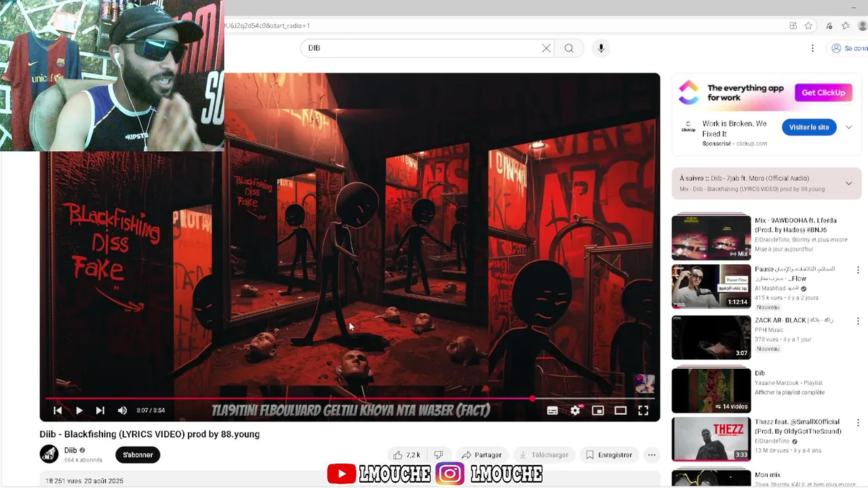
Task: Mute the video with the speaker icon
Action: point(122,410)
